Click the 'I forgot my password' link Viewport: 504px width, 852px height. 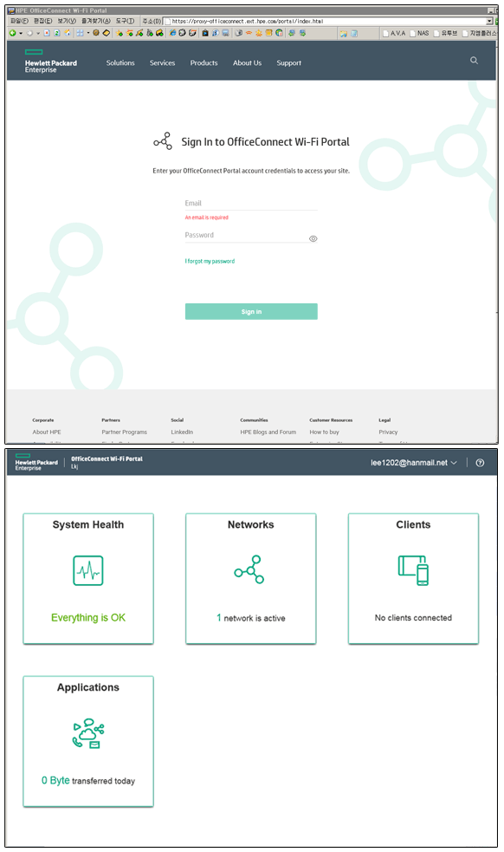(210, 262)
